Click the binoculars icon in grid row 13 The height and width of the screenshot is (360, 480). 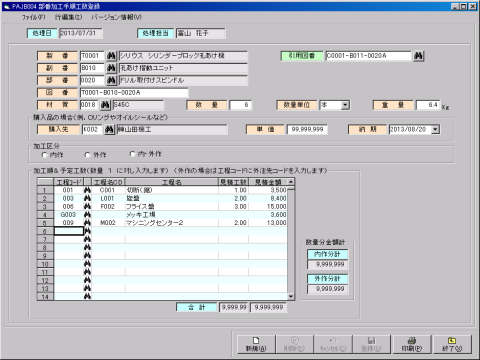[x=87, y=288]
